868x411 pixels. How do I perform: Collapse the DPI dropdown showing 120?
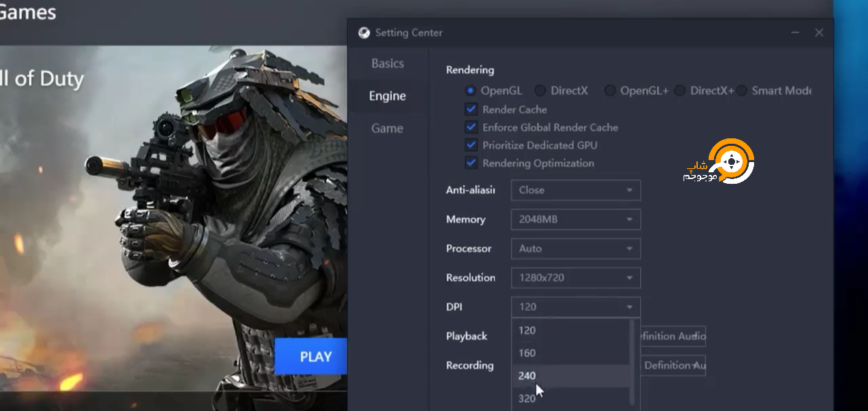pos(576,307)
